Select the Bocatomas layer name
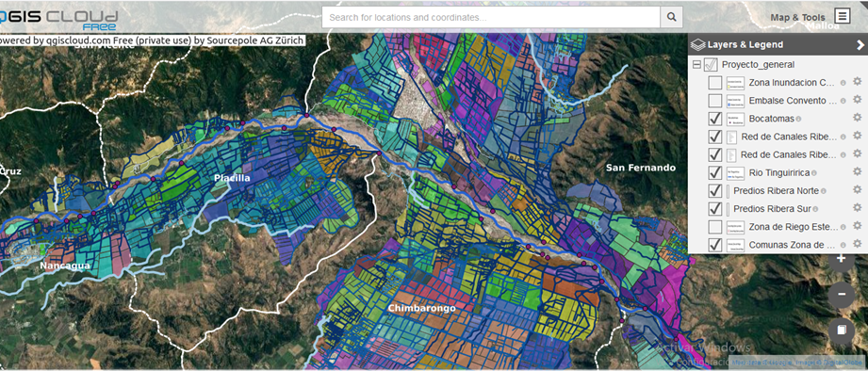Viewport: 868px width, 371px height. 771,119
